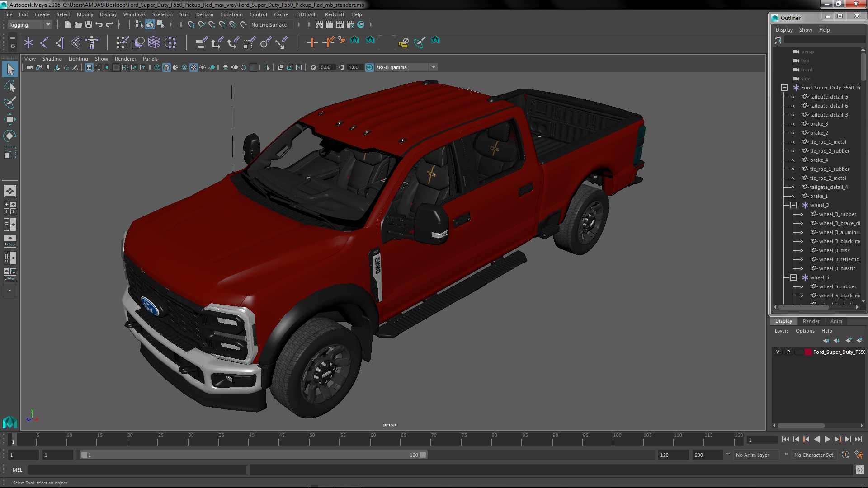Image resolution: width=868 pixels, height=488 pixels.
Task: Collapse the Ford_Super_Duty_F550 group
Action: point(784,88)
